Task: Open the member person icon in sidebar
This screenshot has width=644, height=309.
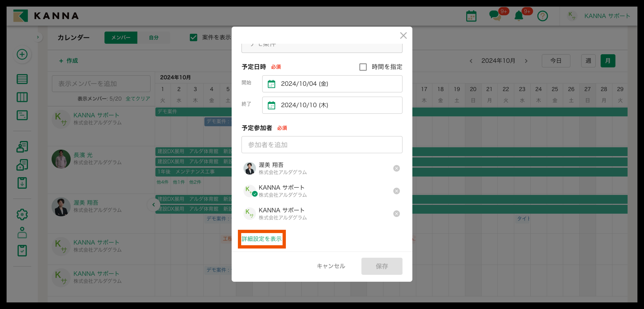Action: pyautogui.click(x=22, y=233)
